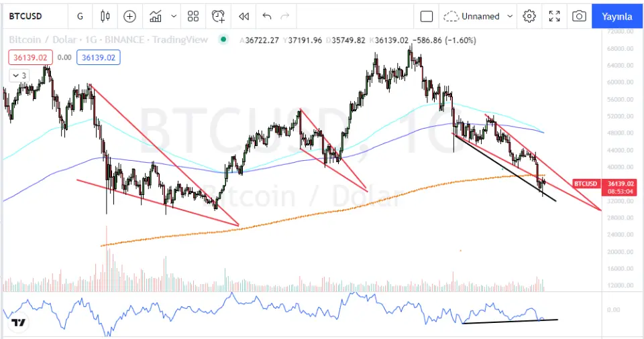Open the layout templates grid icon
The height and width of the screenshot is (339, 644).
click(193, 16)
